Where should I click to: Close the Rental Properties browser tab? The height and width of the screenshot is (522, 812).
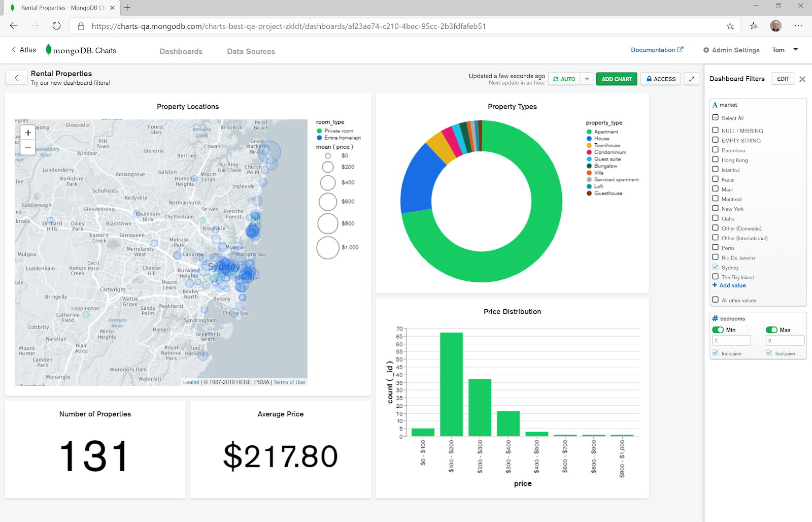113,8
